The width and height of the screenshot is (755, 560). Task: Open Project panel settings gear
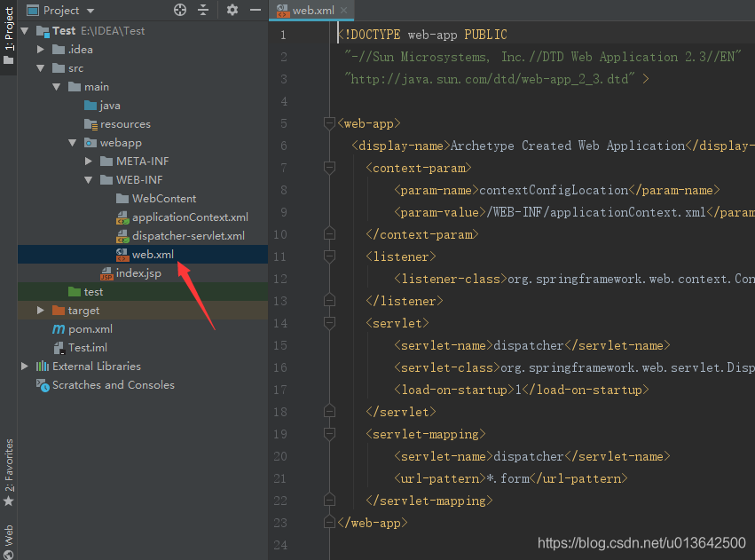(232, 11)
